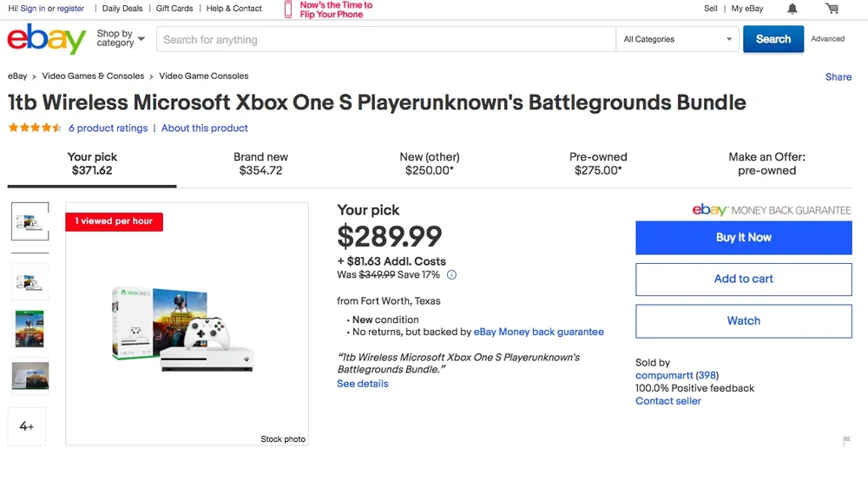Click the flag report icon

tap(846, 442)
